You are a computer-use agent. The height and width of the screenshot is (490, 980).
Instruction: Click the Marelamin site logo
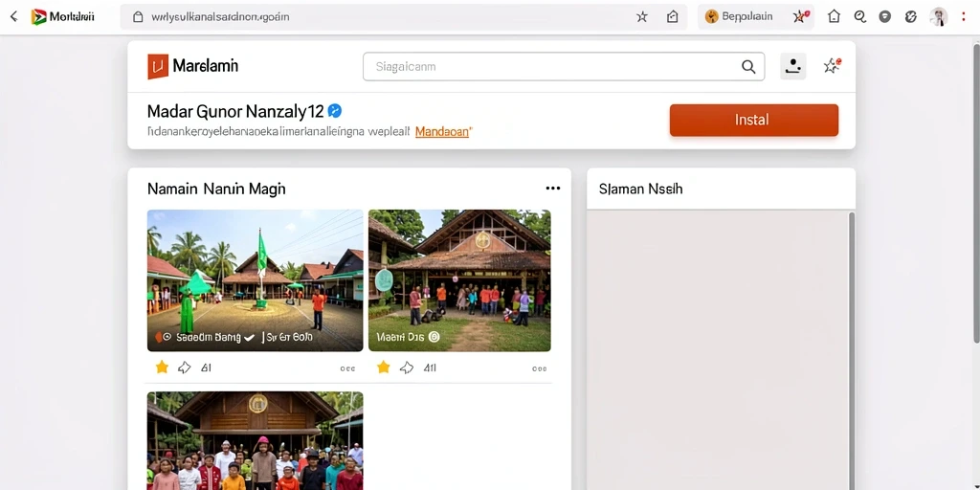click(x=192, y=66)
